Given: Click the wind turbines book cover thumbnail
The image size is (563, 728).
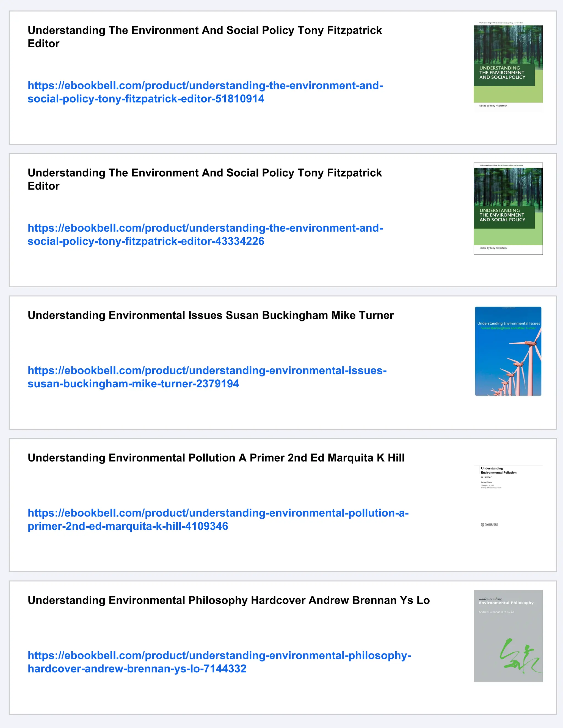Looking at the screenshot, I should pos(508,351).
